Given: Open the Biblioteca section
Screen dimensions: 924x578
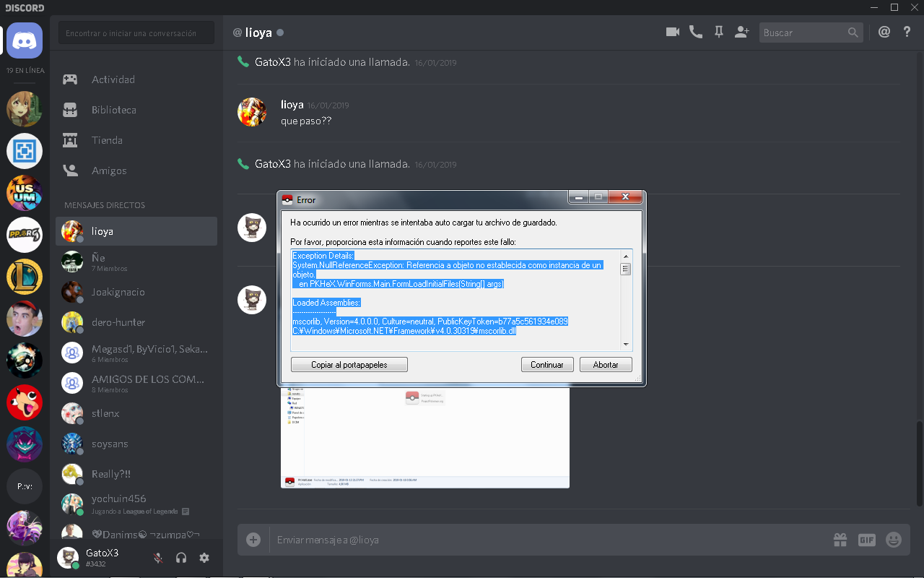Looking at the screenshot, I should [x=114, y=110].
